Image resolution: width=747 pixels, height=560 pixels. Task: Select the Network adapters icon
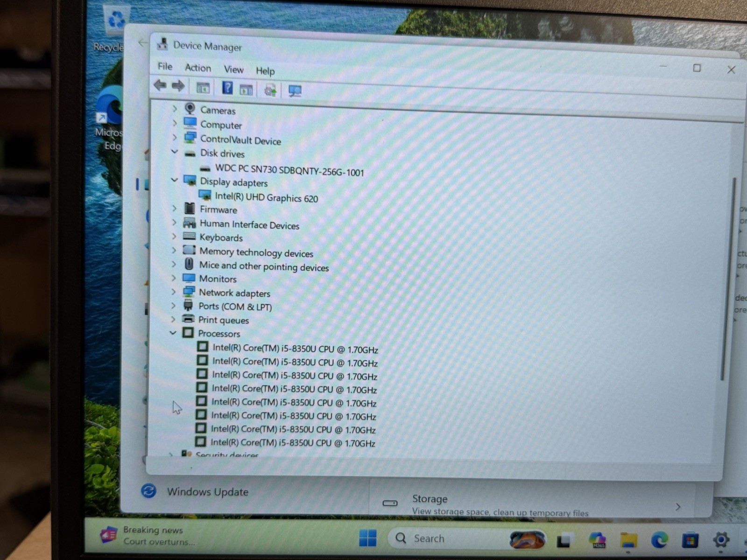click(x=189, y=292)
